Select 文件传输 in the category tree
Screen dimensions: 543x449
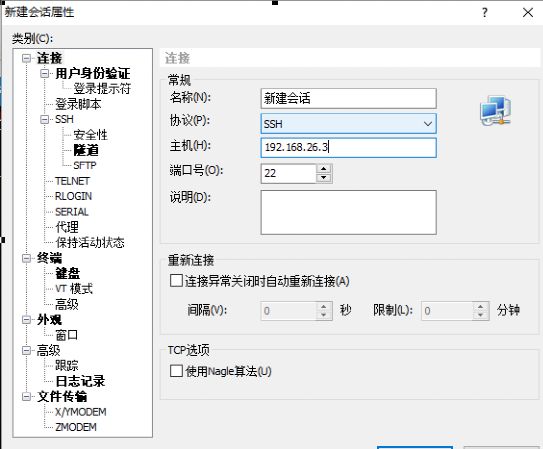[x=62, y=396]
